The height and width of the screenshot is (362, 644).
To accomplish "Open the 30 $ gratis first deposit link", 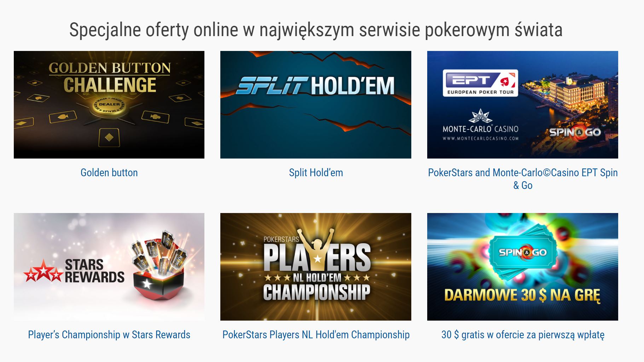I will coord(523,335).
